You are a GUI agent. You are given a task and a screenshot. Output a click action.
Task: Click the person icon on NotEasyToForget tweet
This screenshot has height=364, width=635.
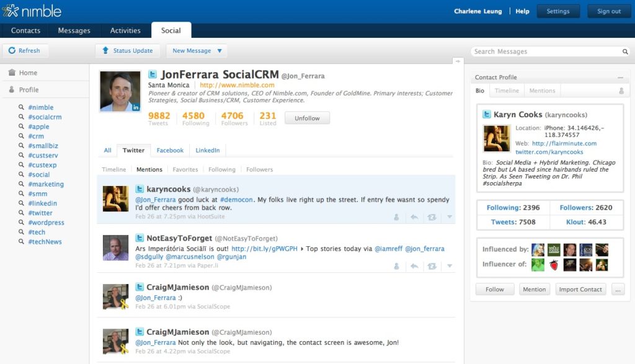[397, 266]
